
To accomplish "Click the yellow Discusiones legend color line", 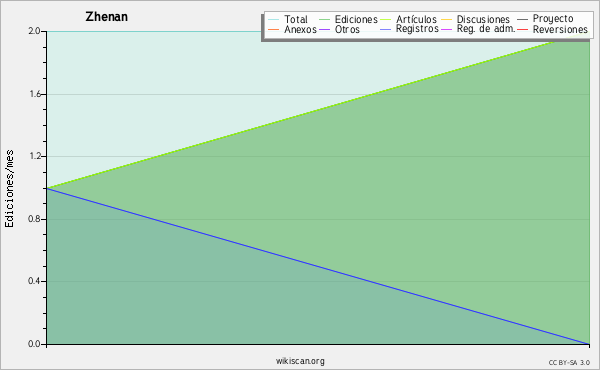I will pyautogui.click(x=446, y=20).
